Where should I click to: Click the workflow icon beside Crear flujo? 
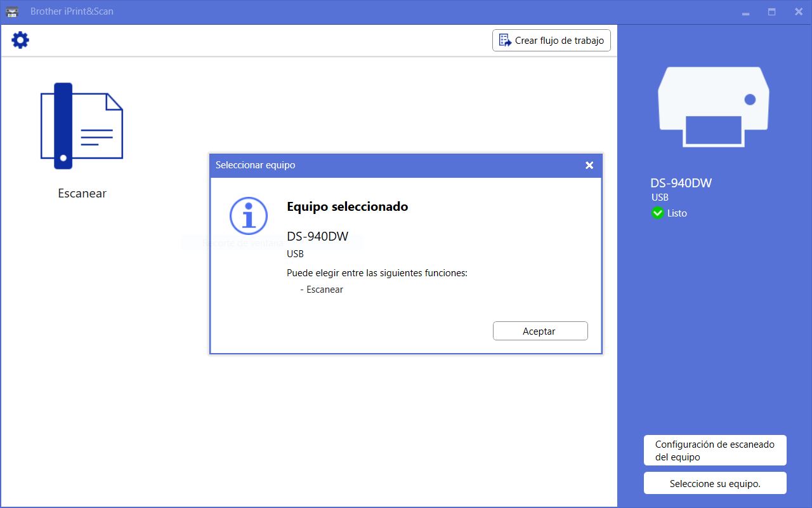coord(505,40)
